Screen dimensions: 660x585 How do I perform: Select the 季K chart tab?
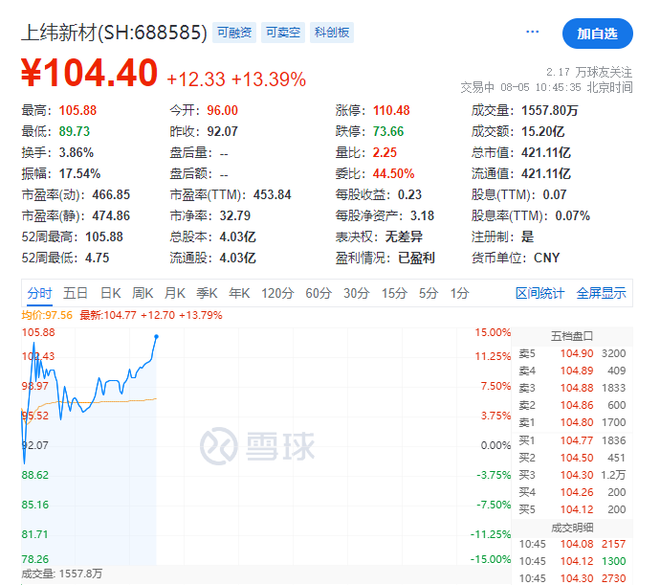tap(206, 293)
